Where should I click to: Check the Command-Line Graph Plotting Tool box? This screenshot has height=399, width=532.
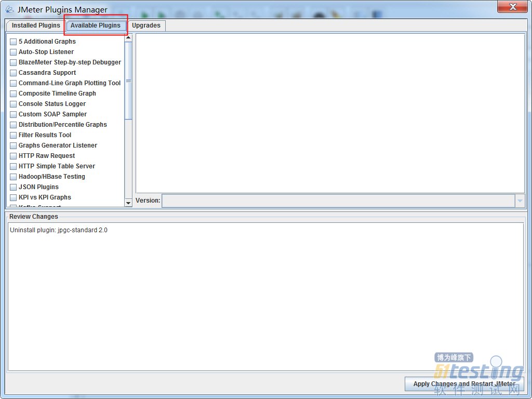tap(13, 83)
